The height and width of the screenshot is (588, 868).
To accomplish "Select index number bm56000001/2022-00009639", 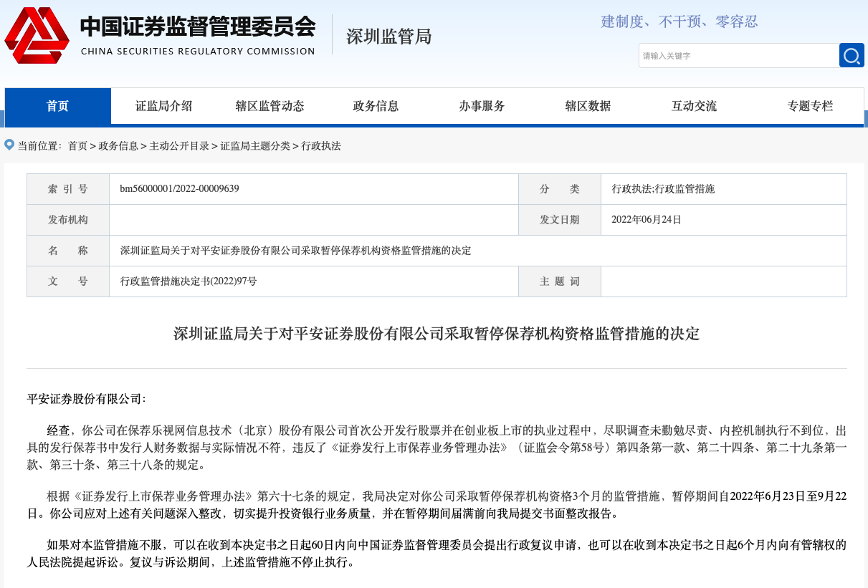I will (180, 189).
